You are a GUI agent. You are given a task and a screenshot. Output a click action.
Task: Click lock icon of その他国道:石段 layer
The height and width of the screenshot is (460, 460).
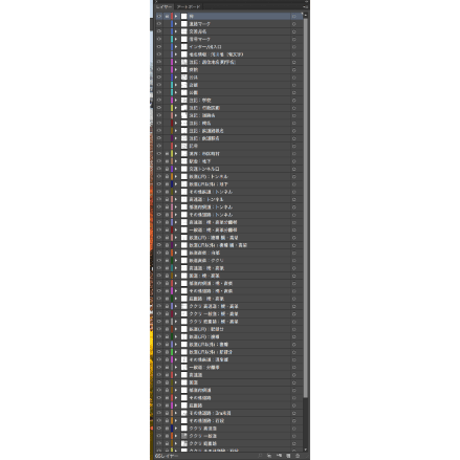(167, 421)
